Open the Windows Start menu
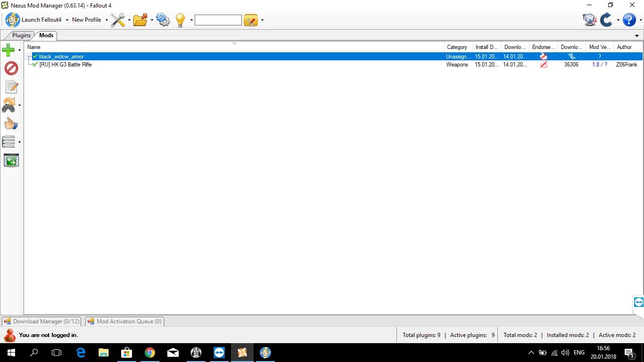The height and width of the screenshot is (362, 644). (11, 353)
